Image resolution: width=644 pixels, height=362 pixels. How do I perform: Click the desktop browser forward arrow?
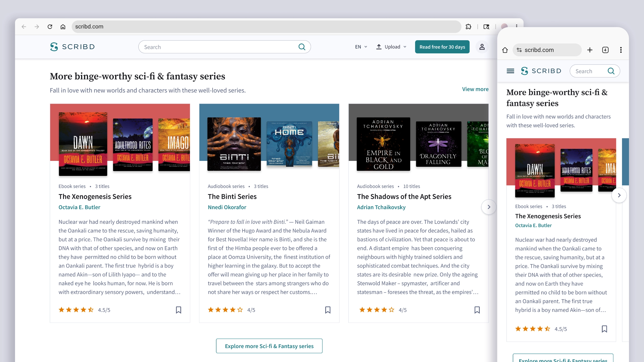(37, 27)
